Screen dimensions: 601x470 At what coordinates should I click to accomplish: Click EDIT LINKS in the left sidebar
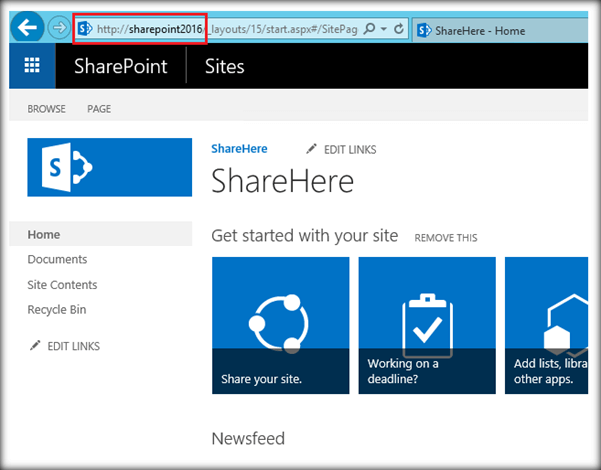click(x=74, y=346)
